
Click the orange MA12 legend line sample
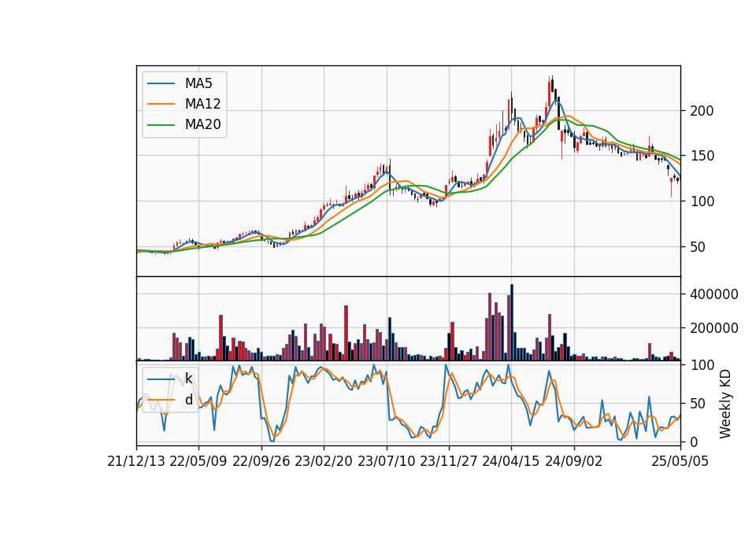click(x=161, y=104)
